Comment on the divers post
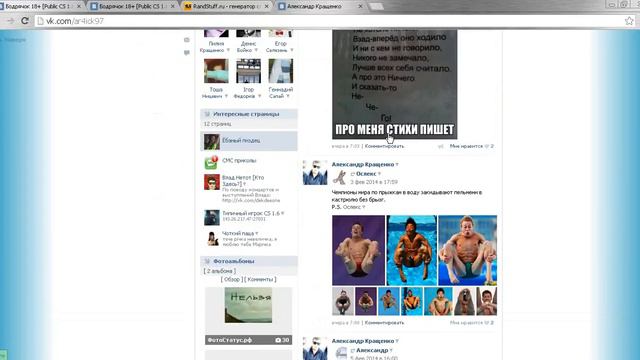Viewport: 640px width, 360px height. coord(384,322)
